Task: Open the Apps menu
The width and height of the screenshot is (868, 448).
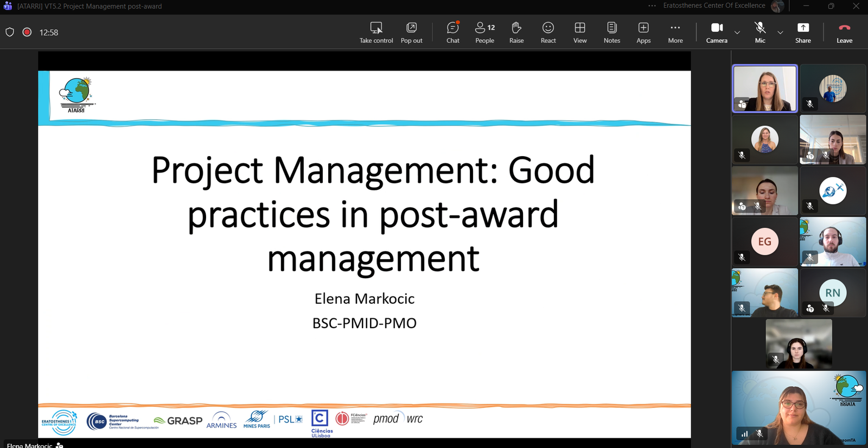Action: click(x=643, y=33)
